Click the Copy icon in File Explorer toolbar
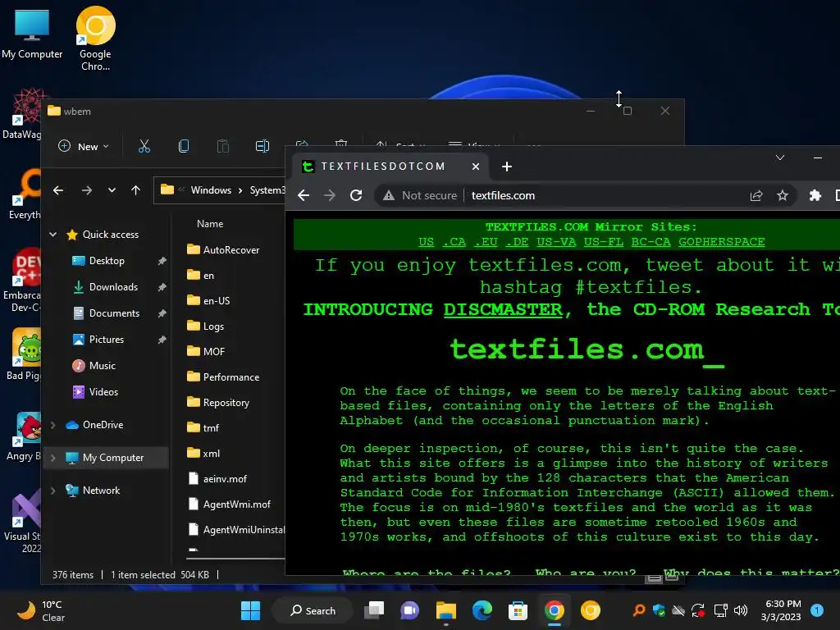 pyautogui.click(x=184, y=146)
